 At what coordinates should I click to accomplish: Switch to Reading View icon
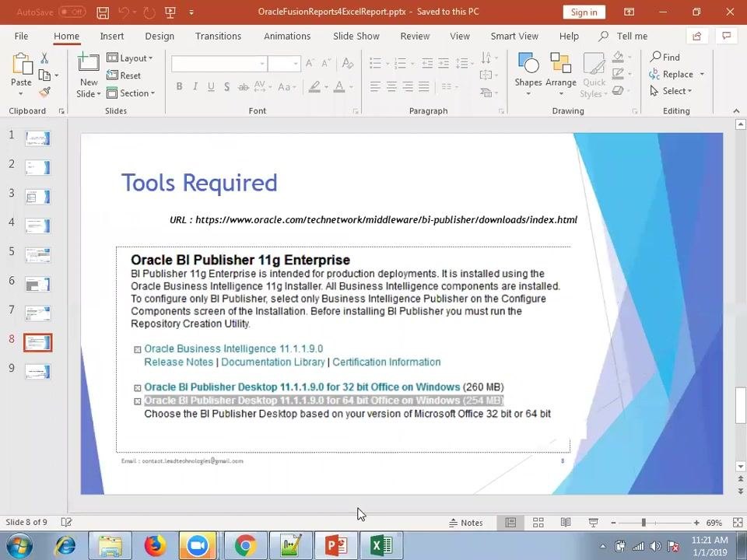click(566, 523)
